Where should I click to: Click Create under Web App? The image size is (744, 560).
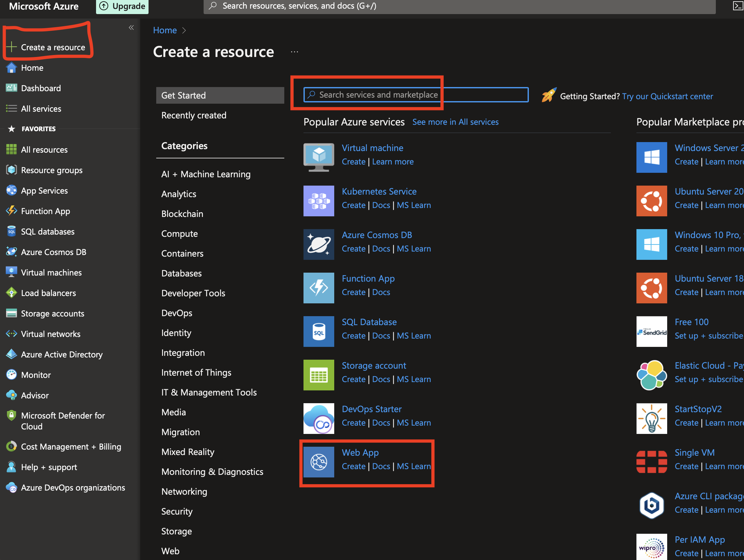coord(353,466)
